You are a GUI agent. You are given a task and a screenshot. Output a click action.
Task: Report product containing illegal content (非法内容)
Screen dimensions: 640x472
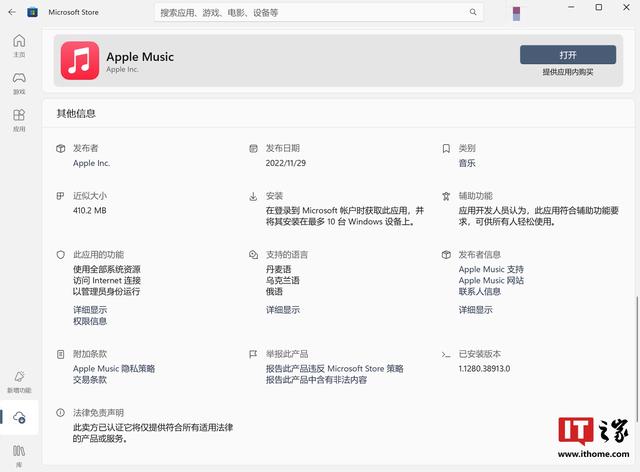pos(316,380)
